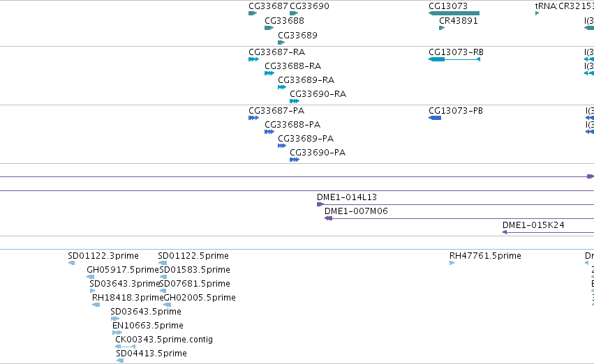The width and height of the screenshot is (594, 364).
Task: Click the SD01122.5prime EST
Action: tap(163, 263)
